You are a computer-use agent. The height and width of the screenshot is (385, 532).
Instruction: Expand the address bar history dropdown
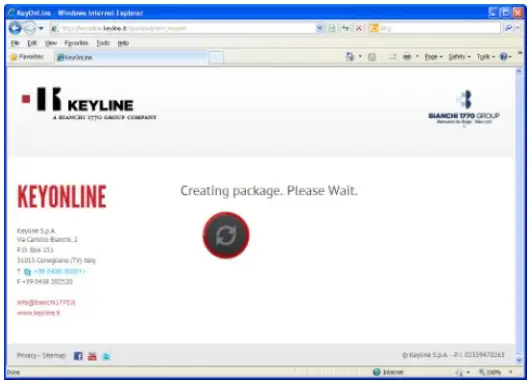319,28
